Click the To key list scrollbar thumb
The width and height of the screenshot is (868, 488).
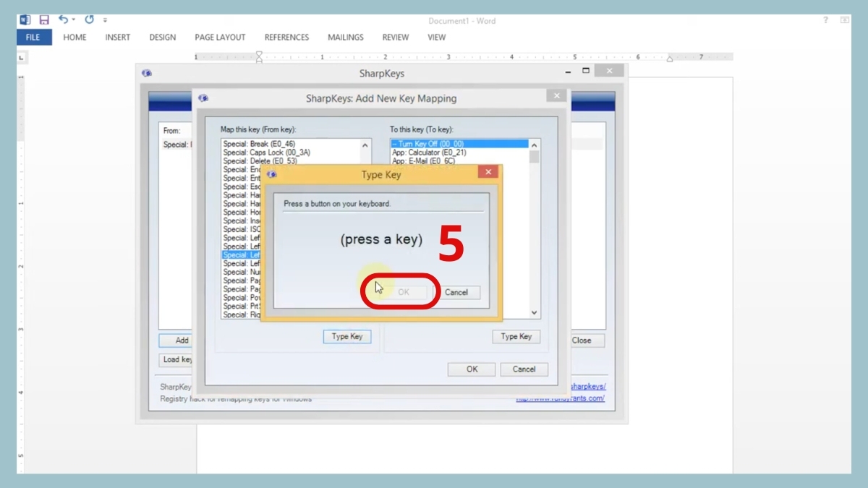(535, 157)
